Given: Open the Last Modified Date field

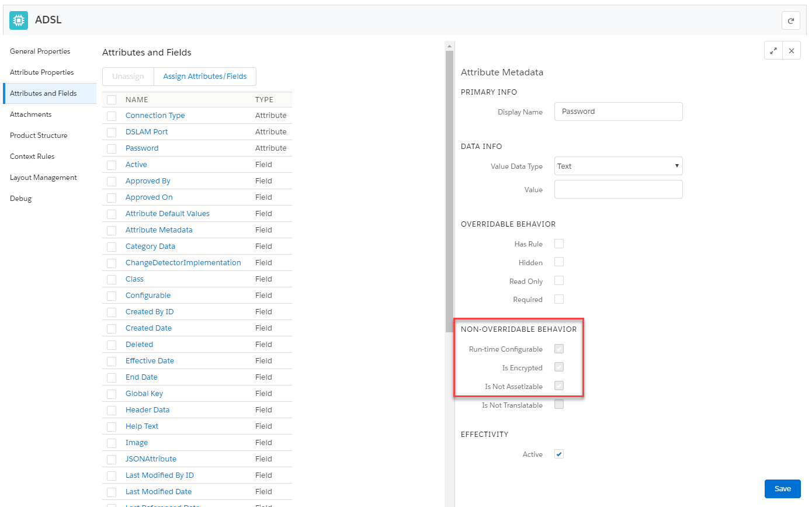Looking at the screenshot, I should point(158,492).
